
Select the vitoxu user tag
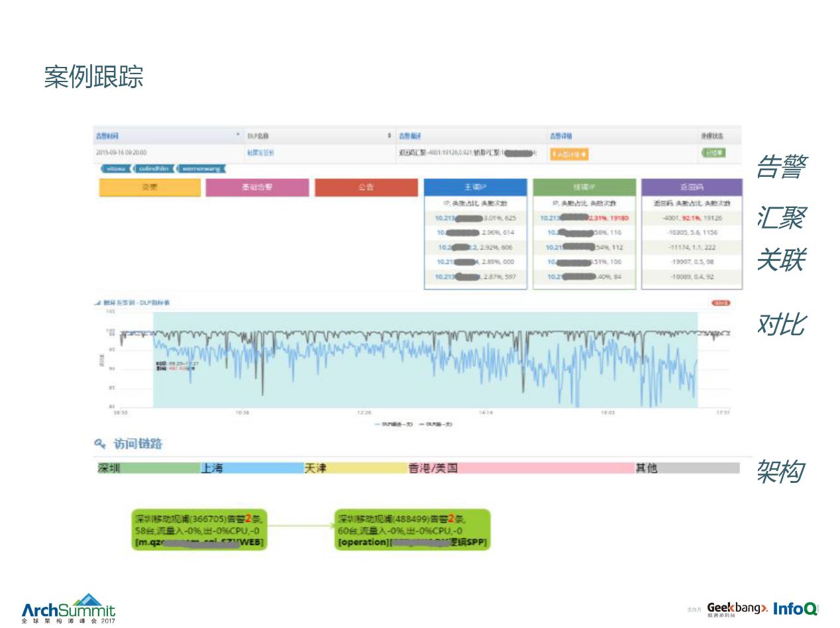click(115, 169)
